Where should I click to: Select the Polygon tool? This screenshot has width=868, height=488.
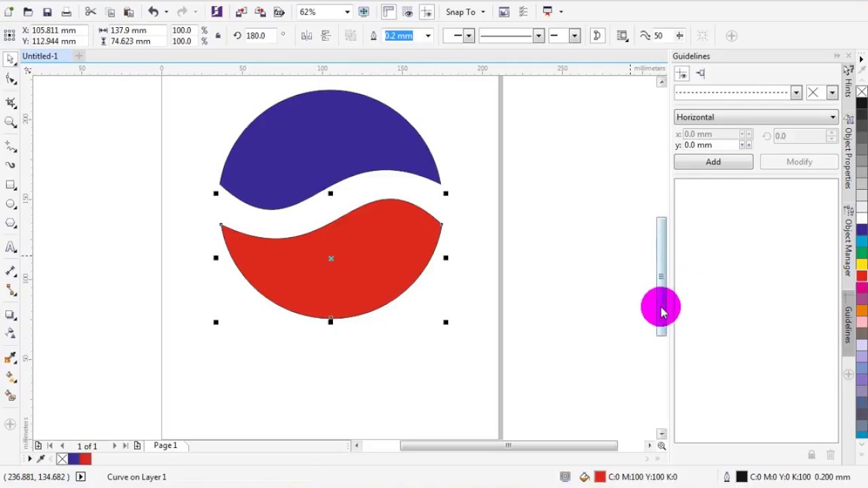(x=10, y=223)
